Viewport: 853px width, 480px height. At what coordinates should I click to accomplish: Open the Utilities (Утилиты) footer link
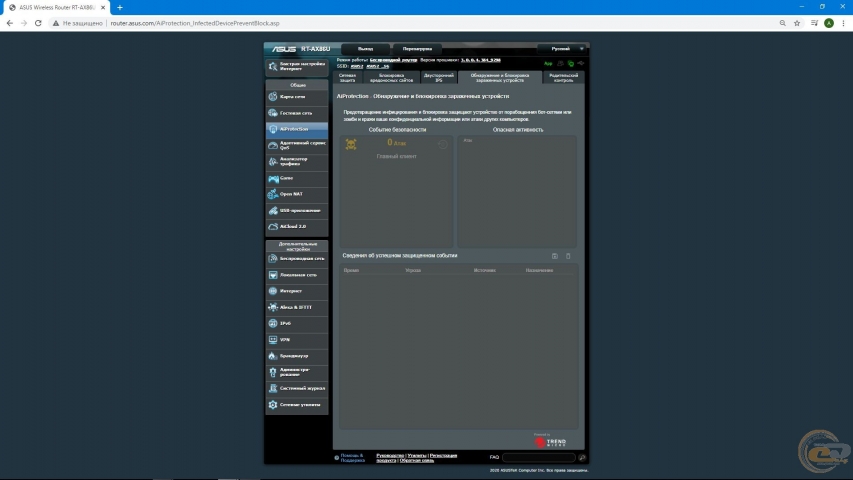[x=417, y=456]
